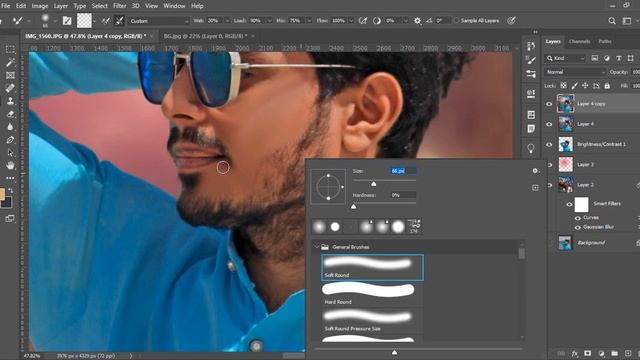Image resolution: width=640 pixels, height=360 pixels.
Task: Create new brush preset plus icon
Action: [x=535, y=188]
